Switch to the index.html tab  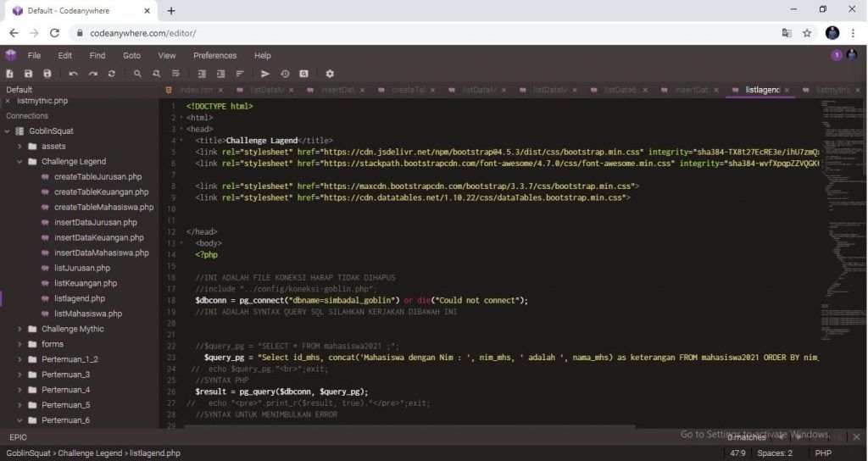pos(194,90)
